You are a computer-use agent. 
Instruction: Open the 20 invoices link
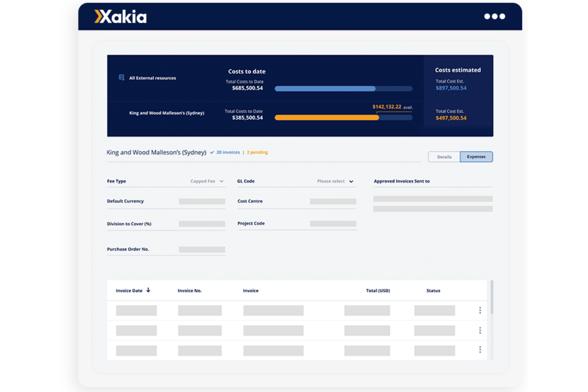pos(228,153)
